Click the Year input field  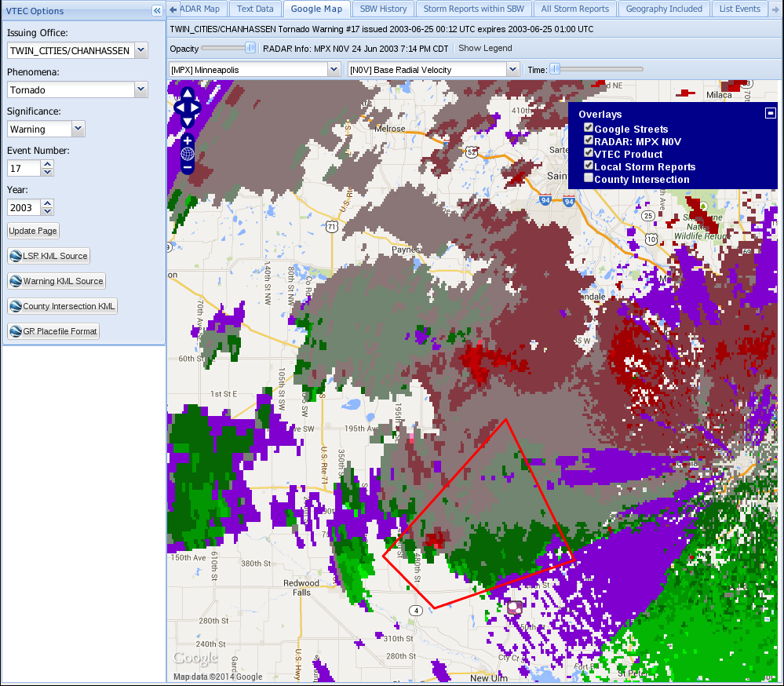pyautogui.click(x=24, y=207)
